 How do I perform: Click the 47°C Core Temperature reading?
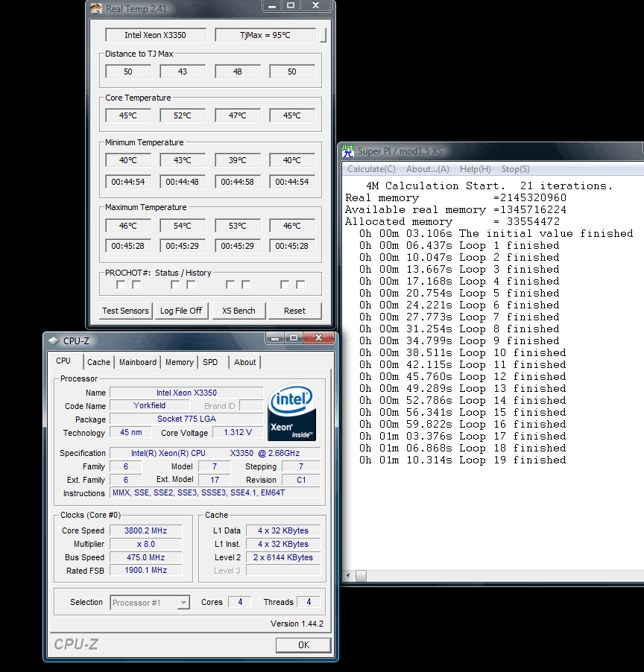pyautogui.click(x=238, y=115)
